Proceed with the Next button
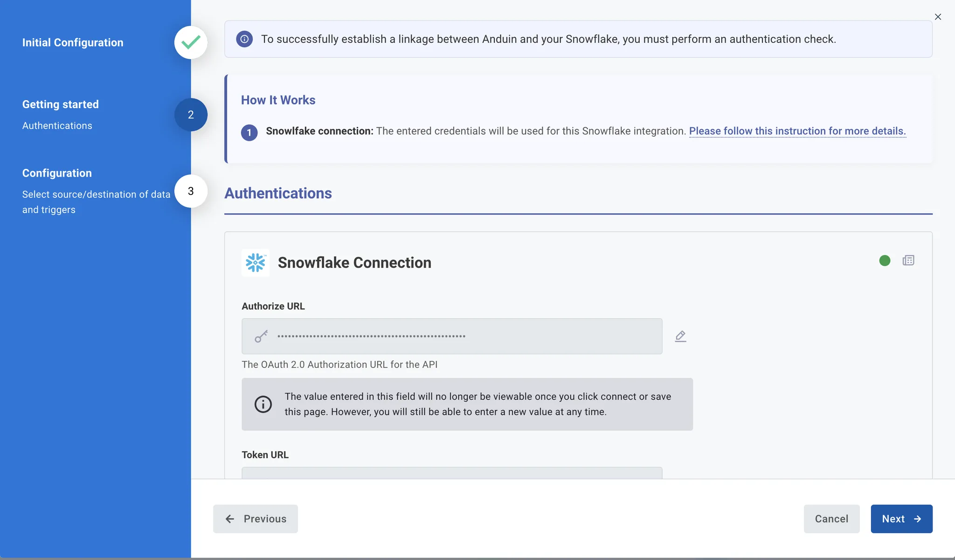 pos(901,519)
